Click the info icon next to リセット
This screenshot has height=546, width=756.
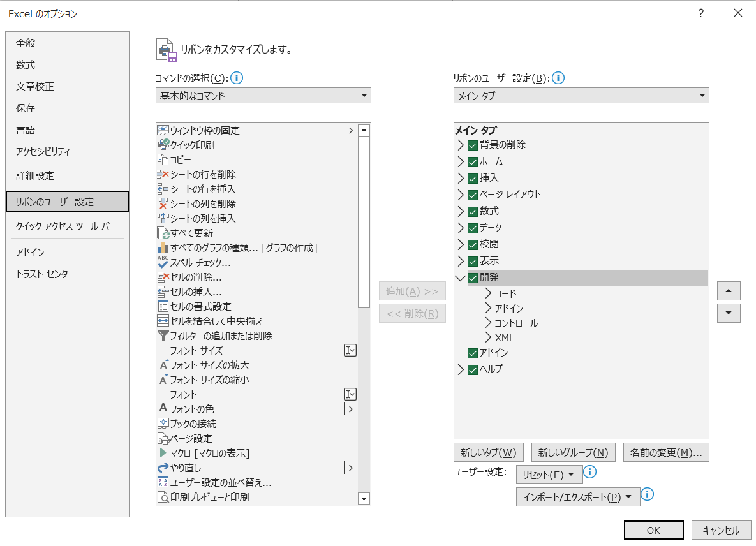coord(590,472)
